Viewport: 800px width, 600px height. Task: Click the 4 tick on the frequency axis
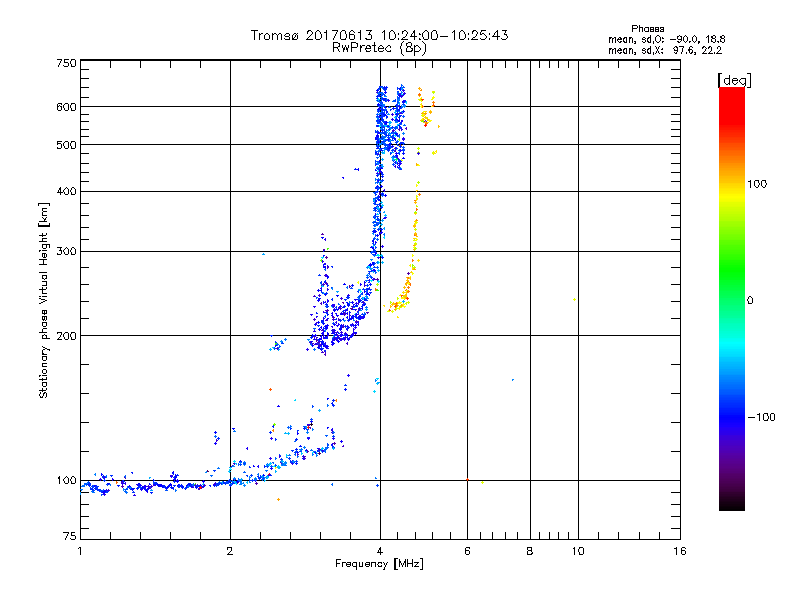coord(380,551)
